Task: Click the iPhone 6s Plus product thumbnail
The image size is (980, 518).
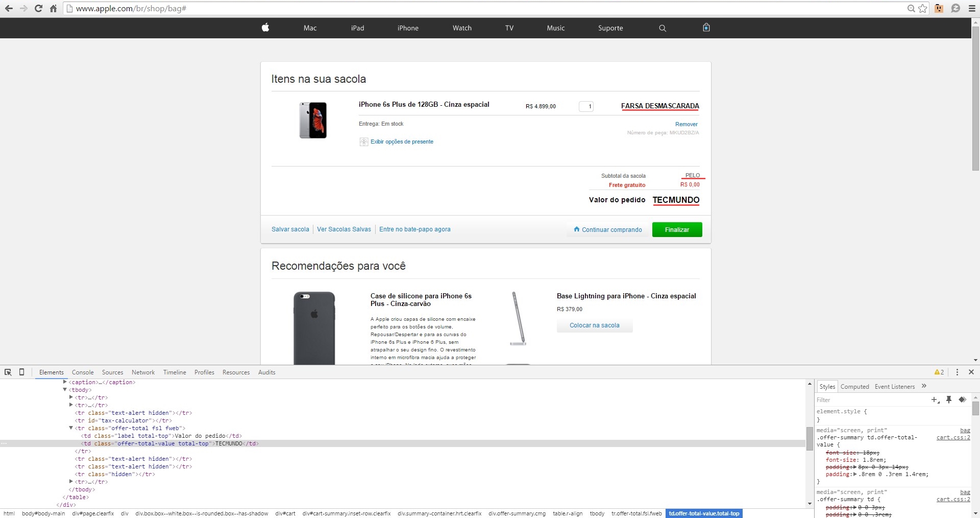Action: (x=313, y=120)
